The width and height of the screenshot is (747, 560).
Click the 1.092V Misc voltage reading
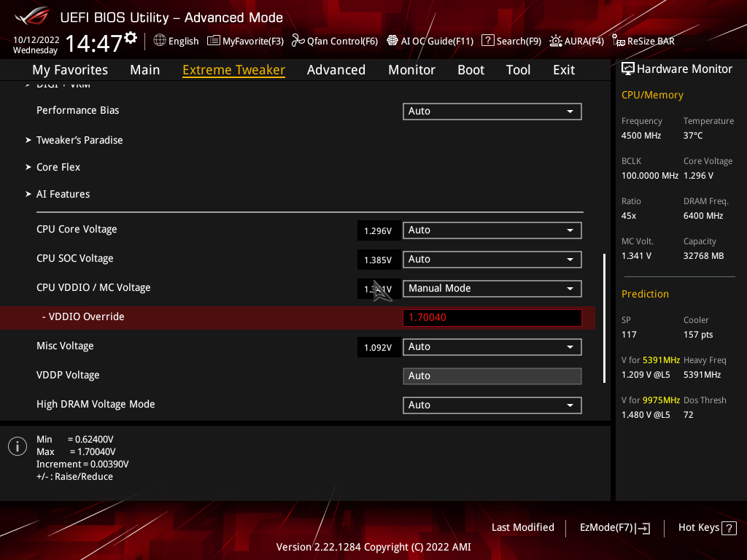click(x=379, y=348)
